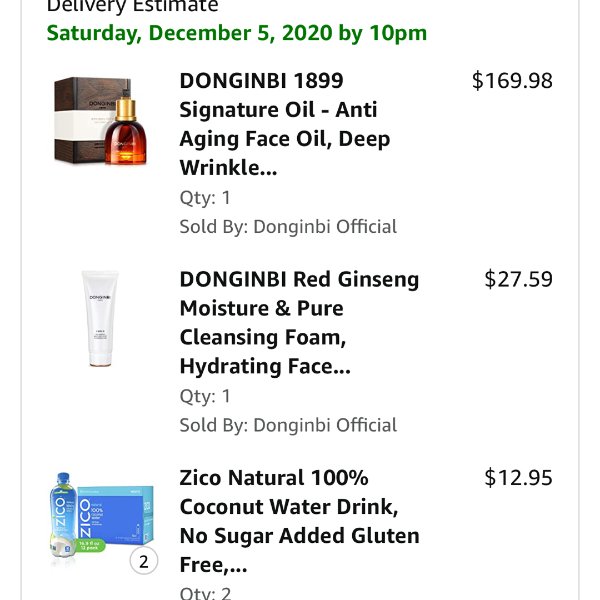Tap the quantity badge showing 2
The image size is (600, 600).
(x=143, y=561)
